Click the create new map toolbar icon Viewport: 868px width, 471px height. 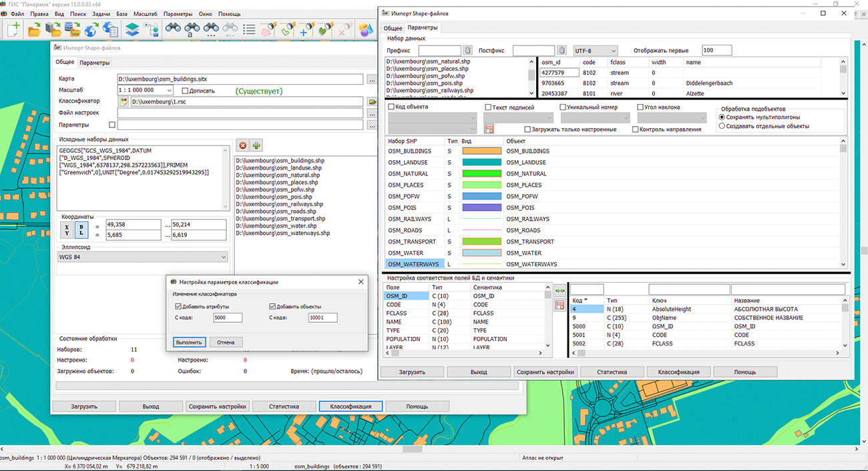click(13, 29)
